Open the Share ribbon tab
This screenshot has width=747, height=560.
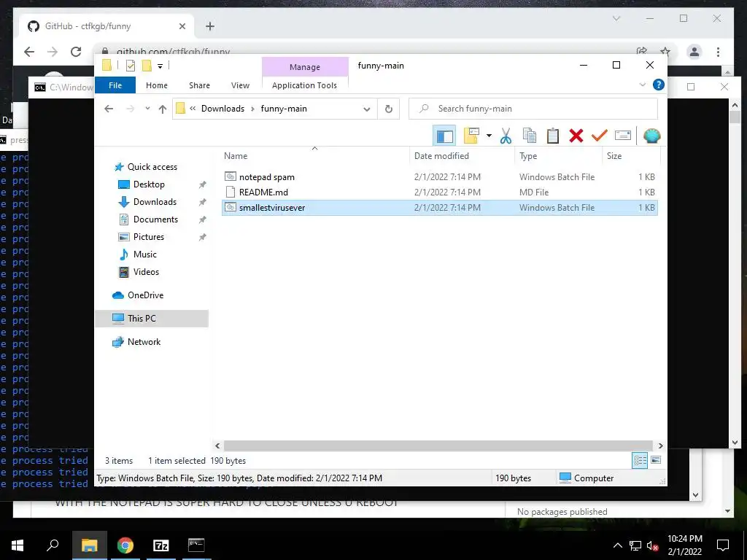(x=199, y=85)
